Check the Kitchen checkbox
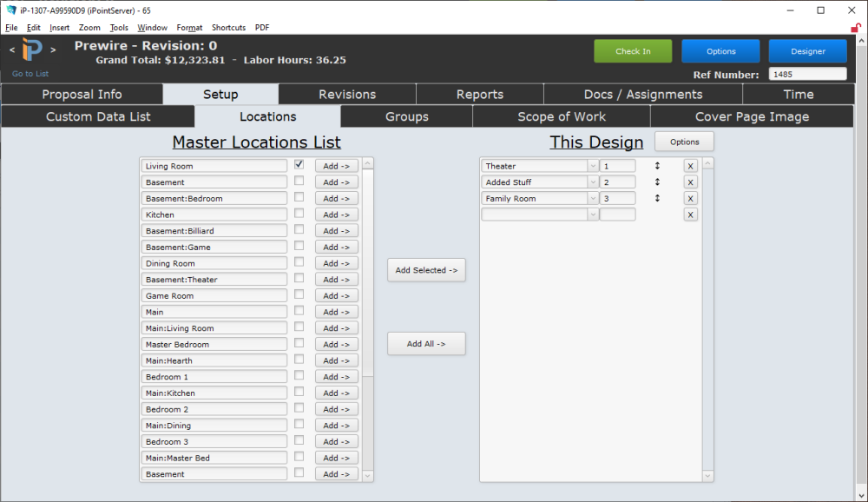868x502 pixels. [x=299, y=214]
